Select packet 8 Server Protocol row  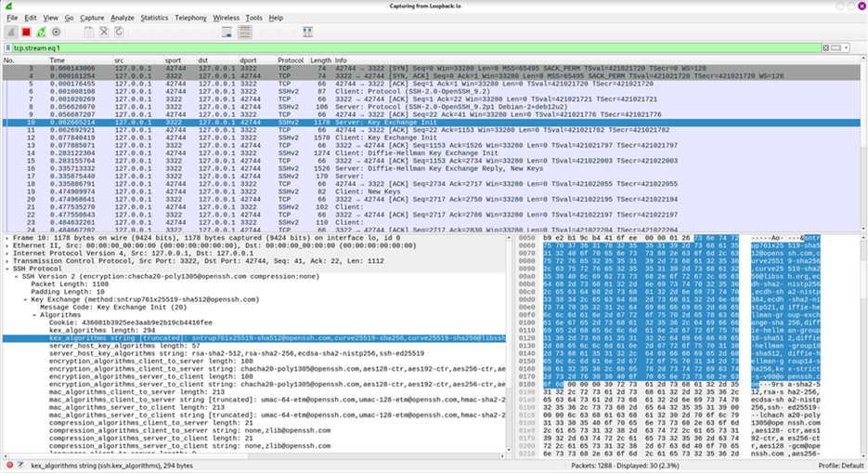pyautogui.click(x=432, y=107)
